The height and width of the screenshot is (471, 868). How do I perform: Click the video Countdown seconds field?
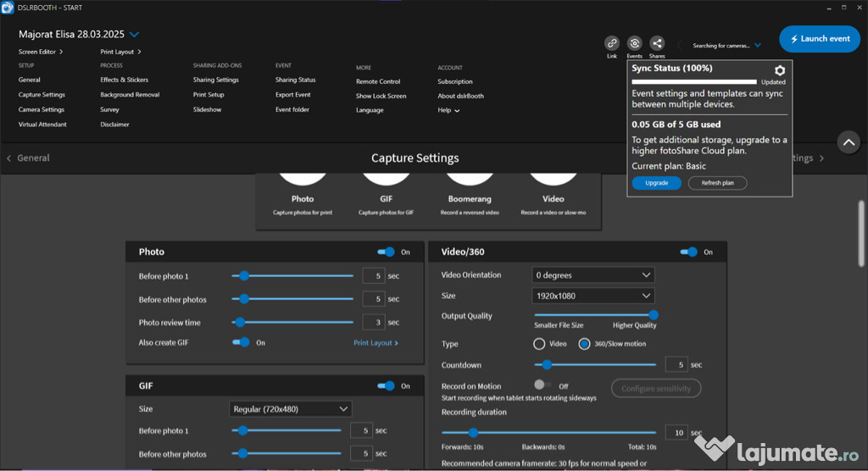click(676, 365)
